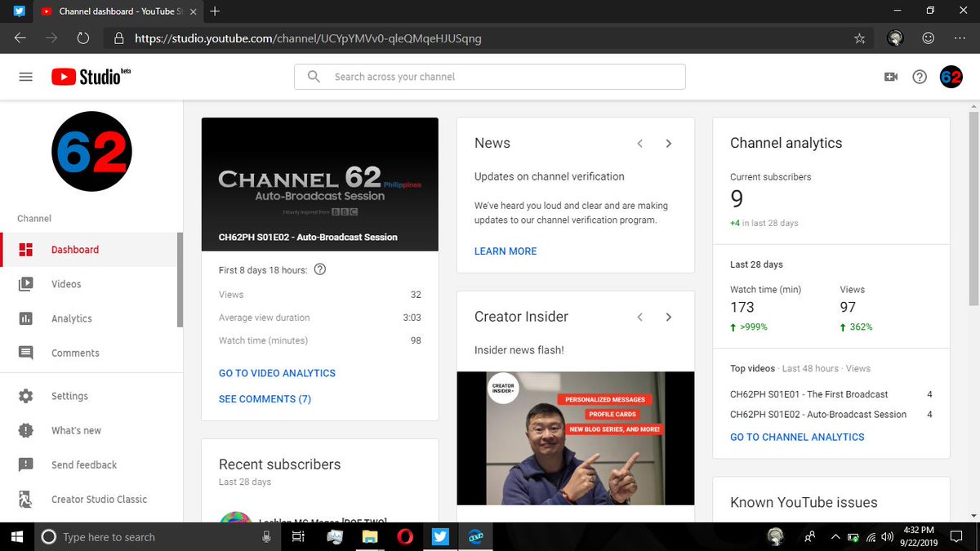Image resolution: width=980 pixels, height=551 pixels.
Task: Show hidden system tray icons
Action: point(835,537)
